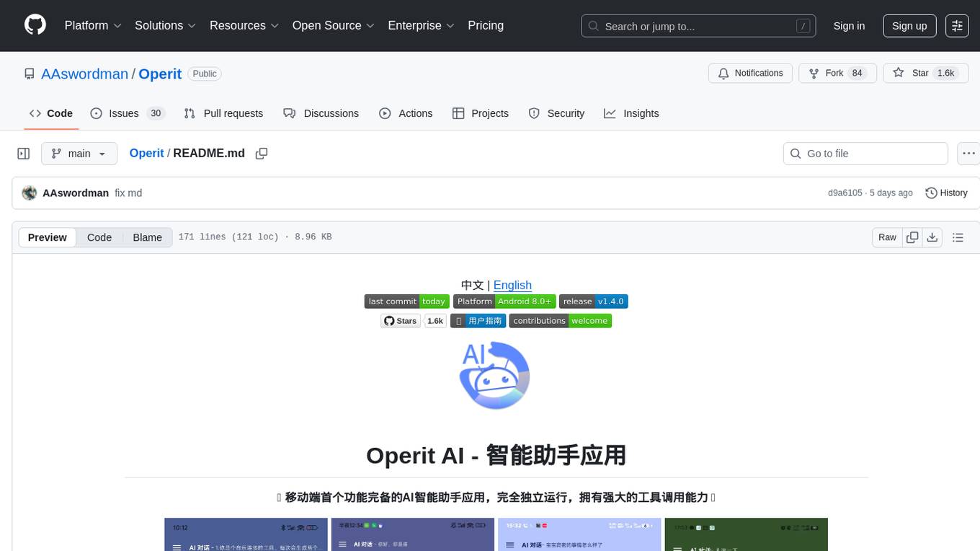Switch to the Security tab
This screenshot has height=551, width=980.
pyautogui.click(x=556, y=113)
